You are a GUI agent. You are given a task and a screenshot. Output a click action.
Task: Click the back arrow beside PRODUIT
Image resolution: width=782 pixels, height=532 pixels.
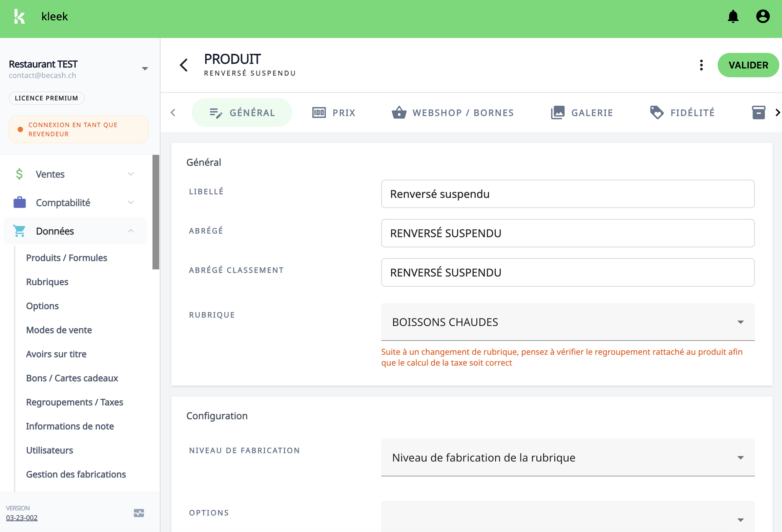pos(184,65)
